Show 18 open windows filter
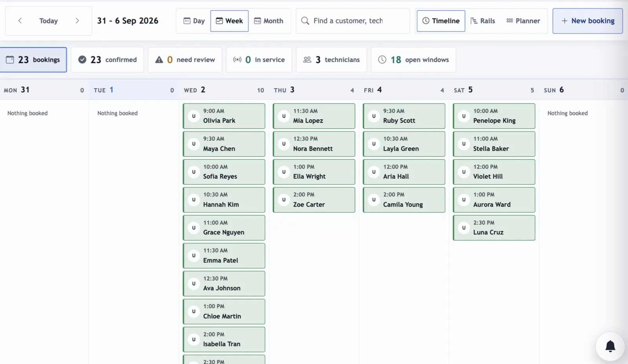 pyautogui.click(x=413, y=60)
